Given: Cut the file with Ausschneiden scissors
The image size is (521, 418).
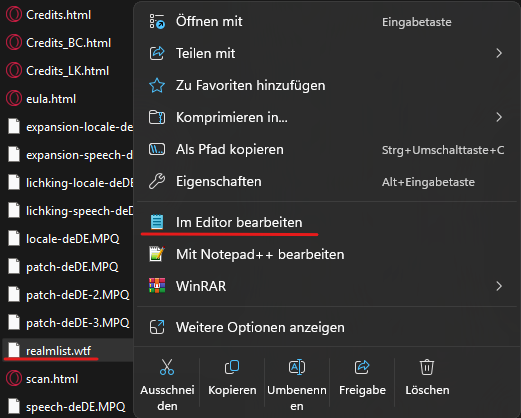Looking at the screenshot, I should click(167, 367).
